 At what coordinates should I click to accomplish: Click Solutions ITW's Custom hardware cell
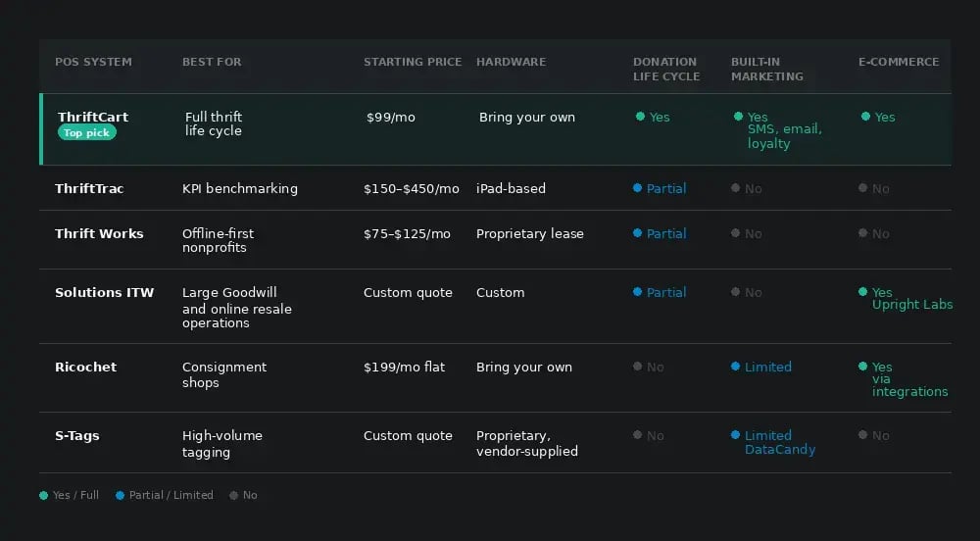click(500, 292)
